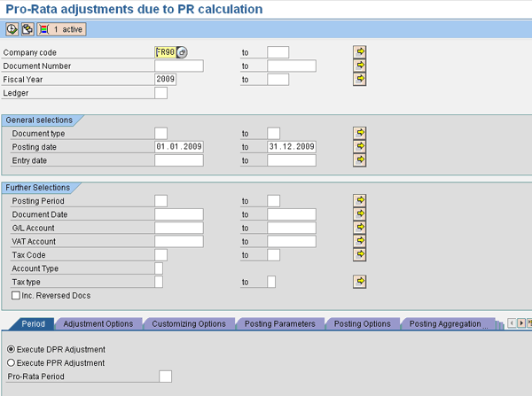Click the Fiscal Year field showing 2009
532x396 pixels.
[x=165, y=80]
